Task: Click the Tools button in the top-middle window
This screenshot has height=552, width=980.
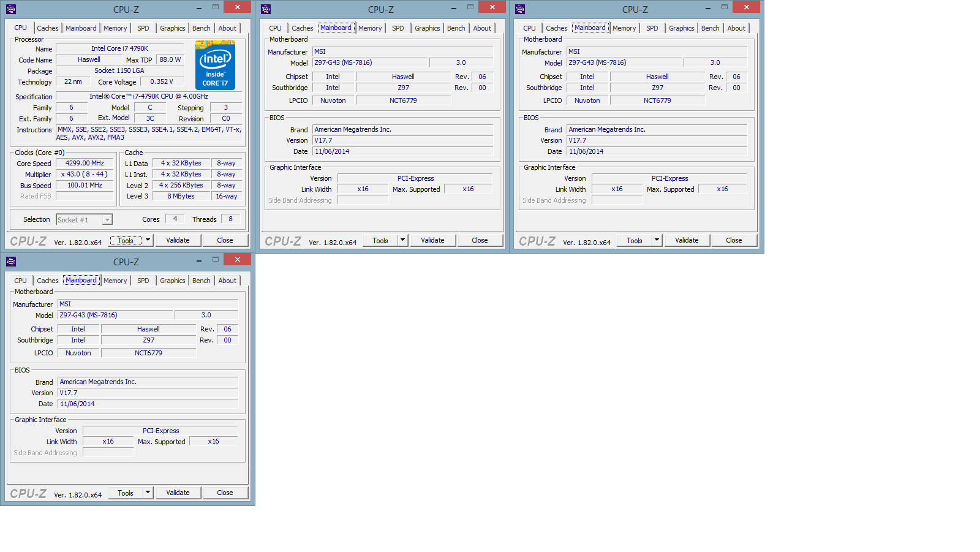Action: [x=380, y=241]
